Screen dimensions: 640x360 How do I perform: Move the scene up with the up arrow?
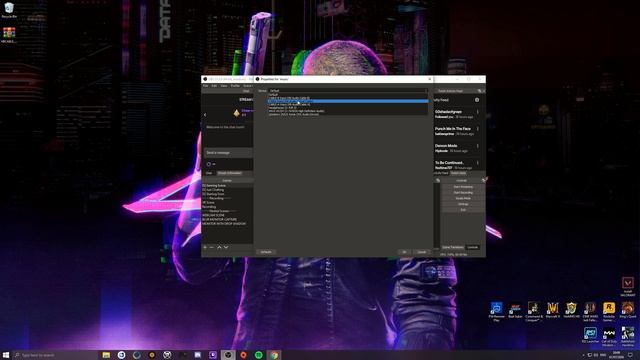pos(219,247)
